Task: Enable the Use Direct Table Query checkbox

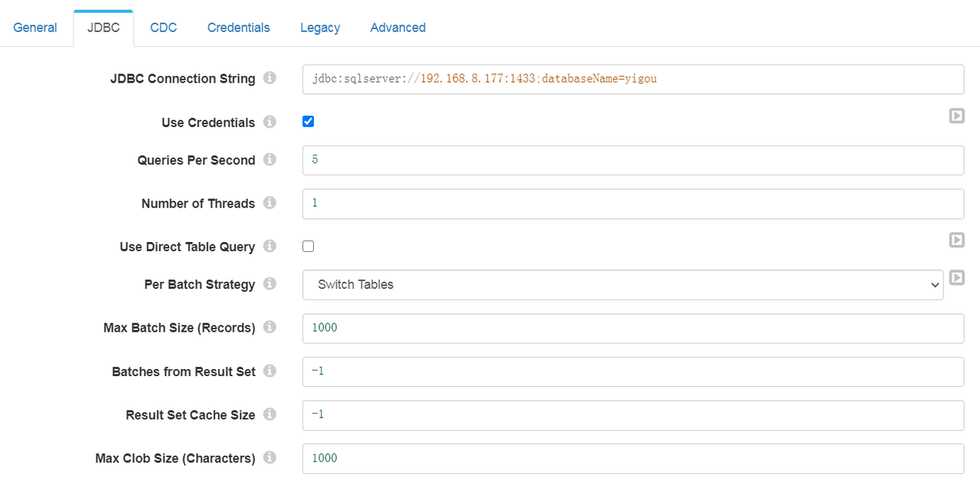Action: [x=309, y=246]
